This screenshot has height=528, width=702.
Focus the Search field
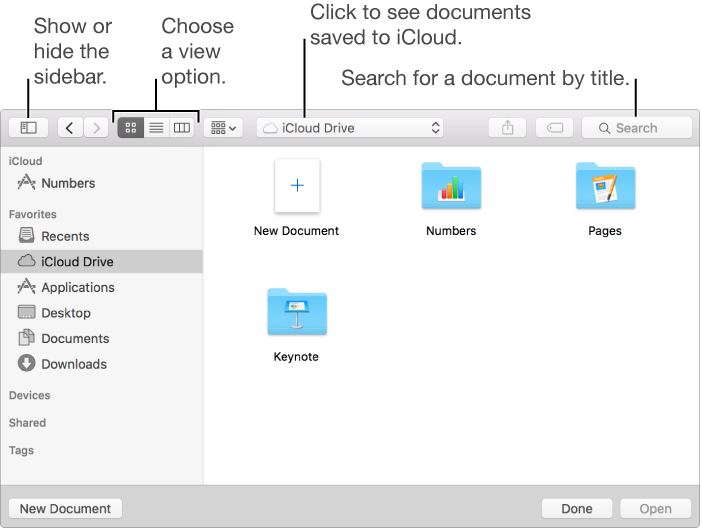[x=637, y=128]
